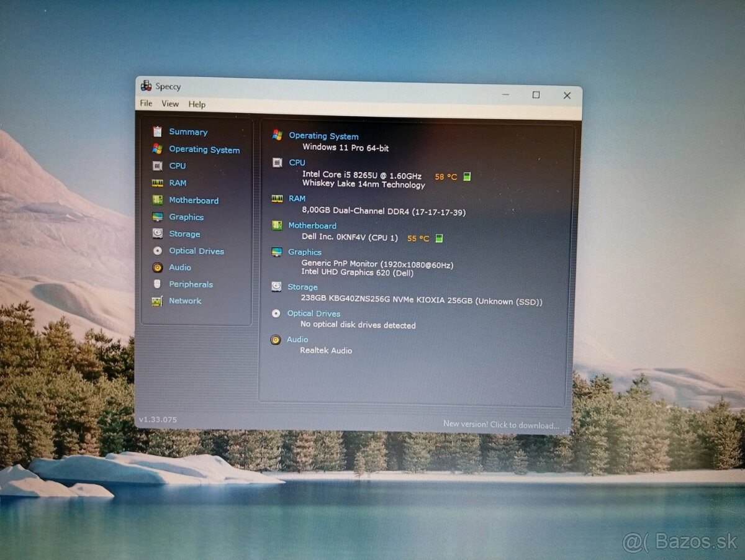Click the RAM module icon in sidebar
Image resolution: width=745 pixels, height=560 pixels.
(158, 183)
